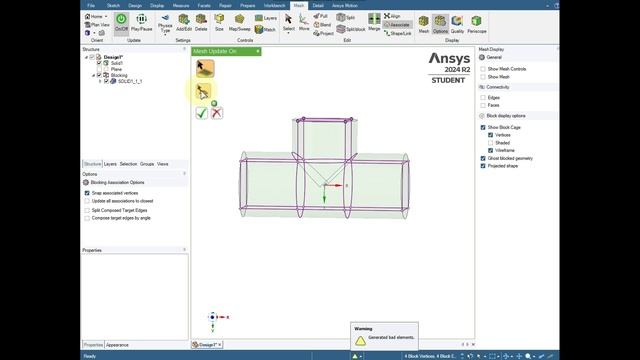The width and height of the screenshot is (640, 360).
Task: Enable Update all associations to closest
Action: pyautogui.click(x=87, y=201)
